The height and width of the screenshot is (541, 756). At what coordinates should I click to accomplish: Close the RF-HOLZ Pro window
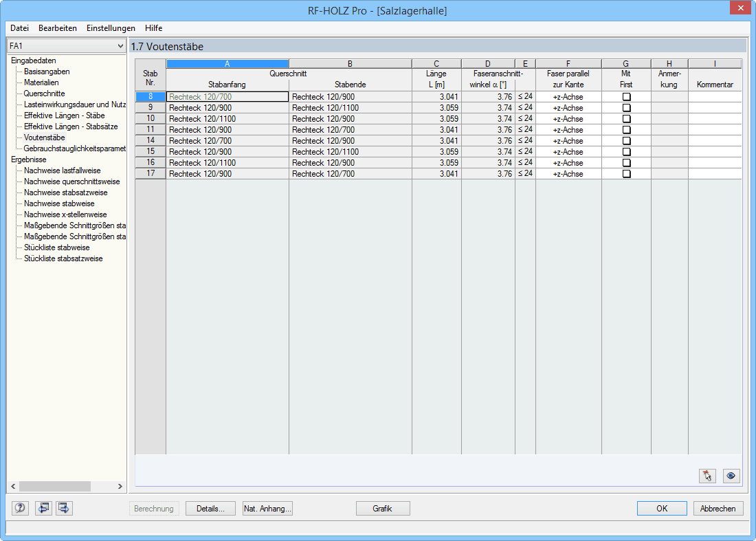pos(741,8)
